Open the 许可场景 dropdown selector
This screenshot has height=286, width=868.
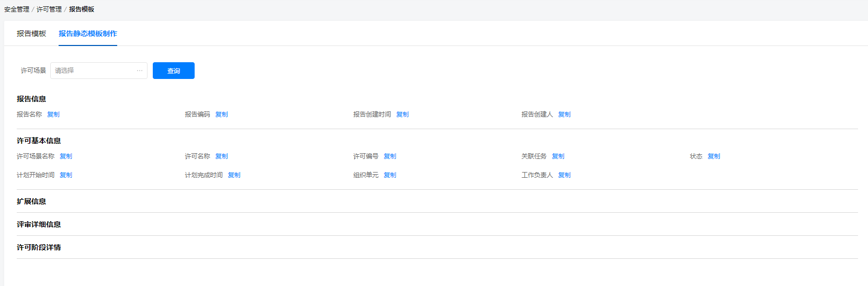pos(98,71)
